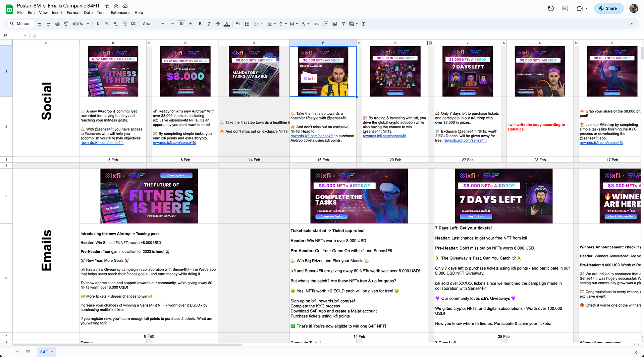Open more number formats (123)

[x=133, y=24]
